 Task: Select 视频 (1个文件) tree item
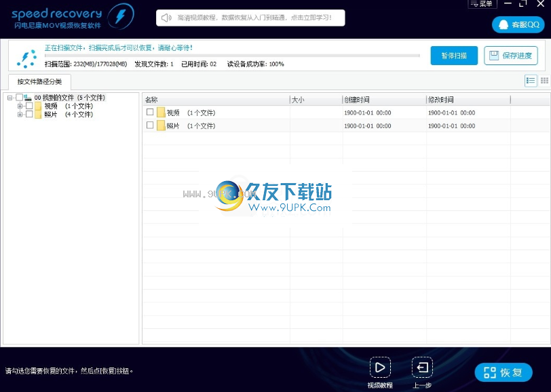tap(69, 106)
